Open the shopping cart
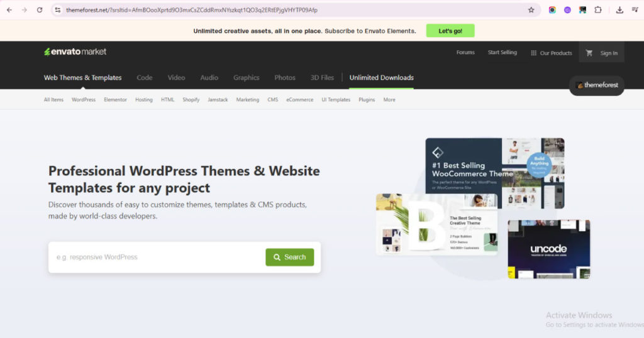Viewport: 644px width, 338px height. [589, 53]
